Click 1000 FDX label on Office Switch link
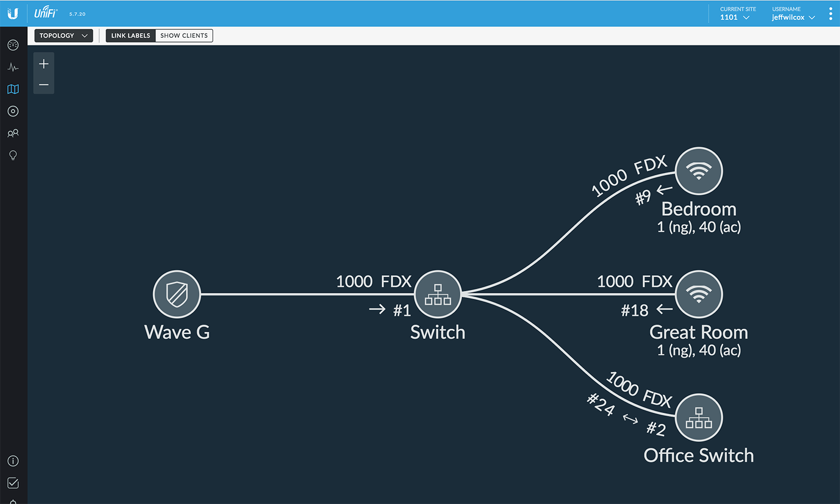This screenshot has height=504, width=840. coord(639,390)
